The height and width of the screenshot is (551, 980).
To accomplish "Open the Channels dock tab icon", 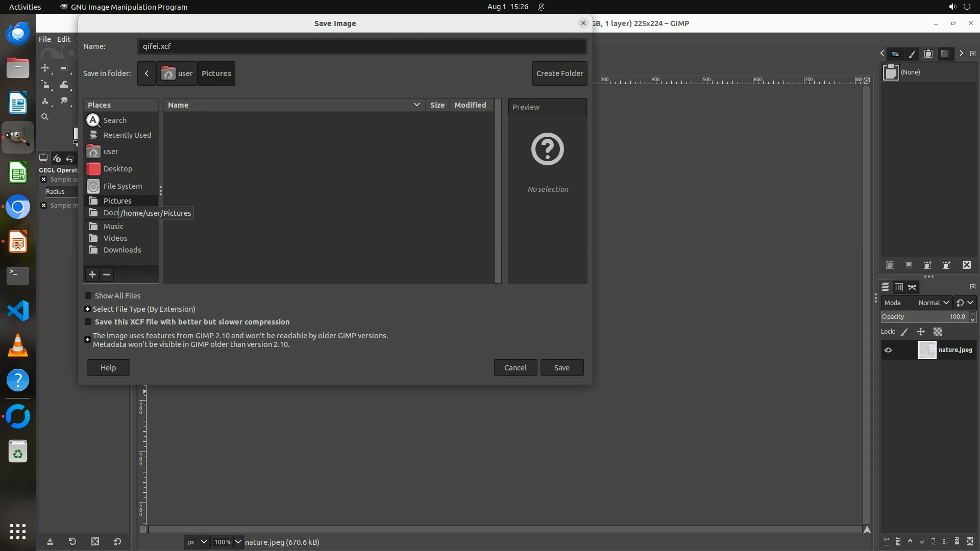I will click(899, 287).
